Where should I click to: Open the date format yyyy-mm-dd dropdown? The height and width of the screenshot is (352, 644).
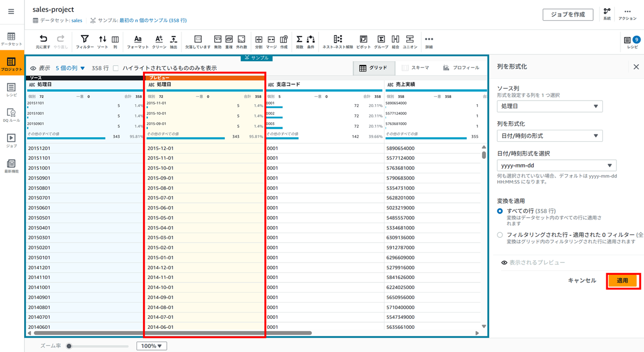pos(556,165)
